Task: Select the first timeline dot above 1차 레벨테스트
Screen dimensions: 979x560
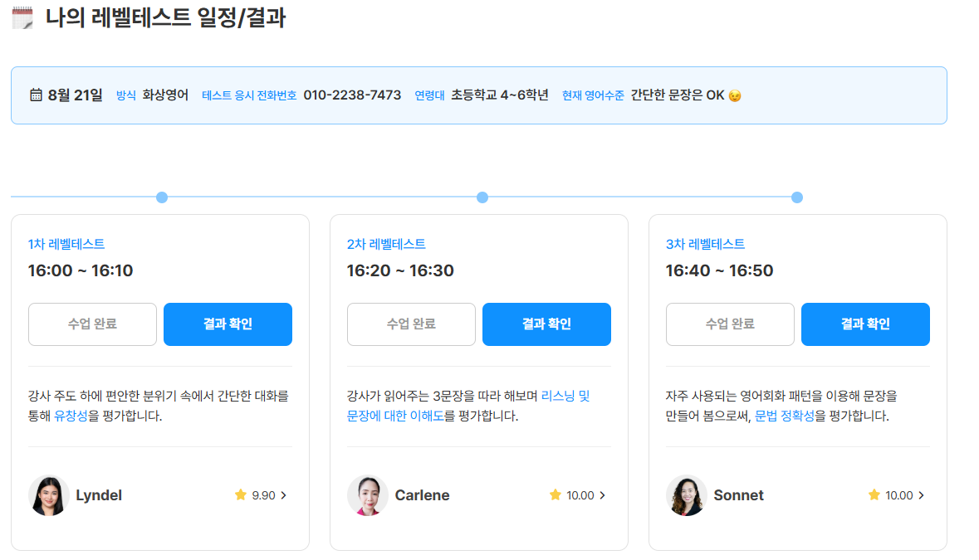Action: 162,197
